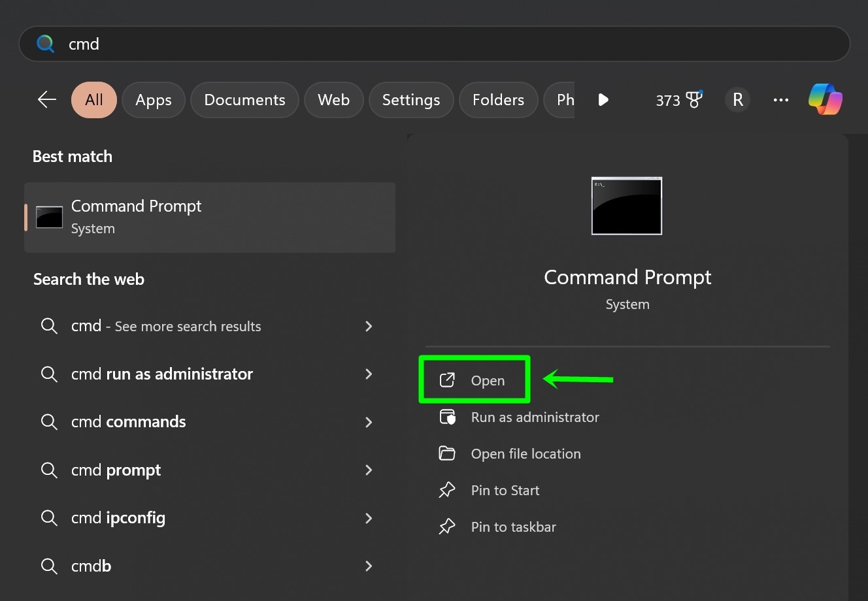The image size is (868, 601).
Task: Launch the Copilot icon
Action: (826, 99)
